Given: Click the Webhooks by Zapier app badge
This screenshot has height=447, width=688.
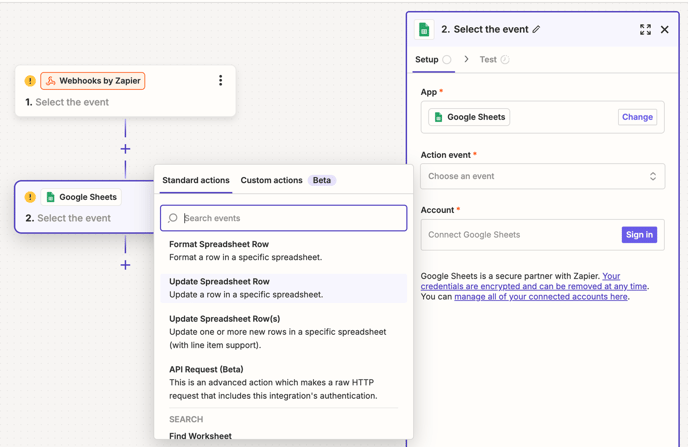Looking at the screenshot, I should click(x=93, y=81).
